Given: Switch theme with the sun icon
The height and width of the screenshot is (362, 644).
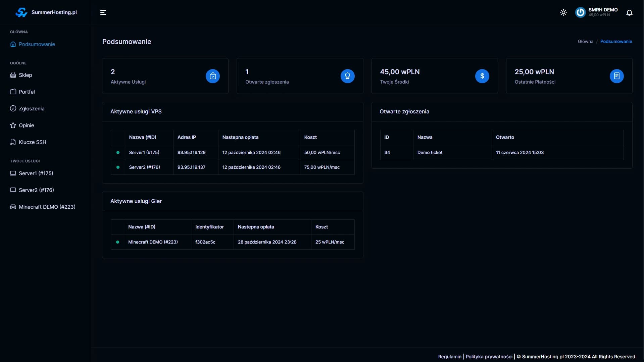Looking at the screenshot, I should [563, 12].
